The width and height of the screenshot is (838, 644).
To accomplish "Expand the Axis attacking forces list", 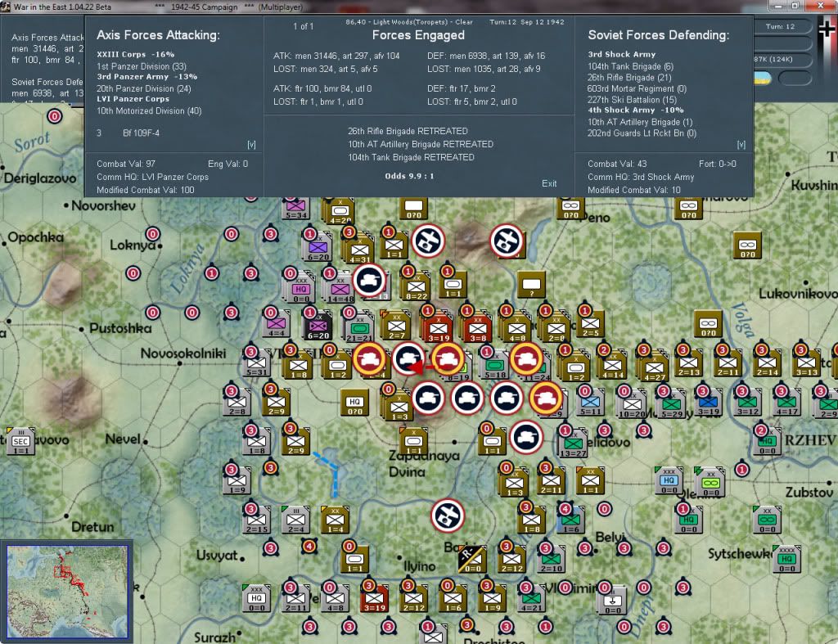I will [x=251, y=145].
